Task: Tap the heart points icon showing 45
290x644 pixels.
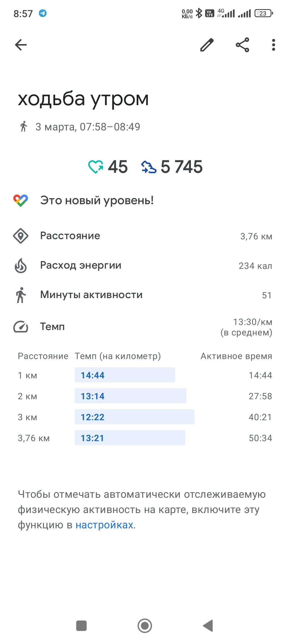Action: coord(96,167)
